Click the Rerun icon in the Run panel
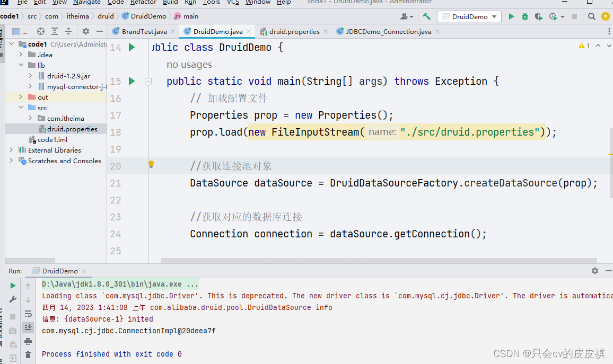Viewport: 613px width, 364px height. [13, 285]
